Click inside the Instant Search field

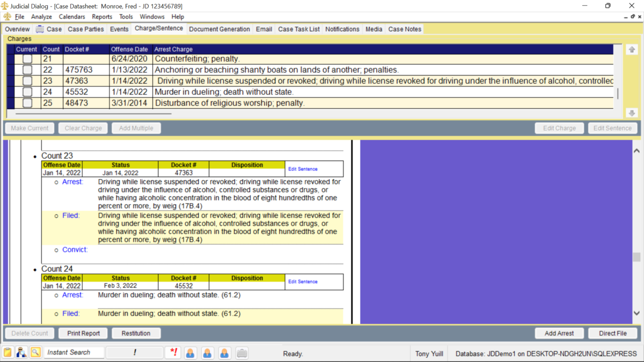coord(74,352)
